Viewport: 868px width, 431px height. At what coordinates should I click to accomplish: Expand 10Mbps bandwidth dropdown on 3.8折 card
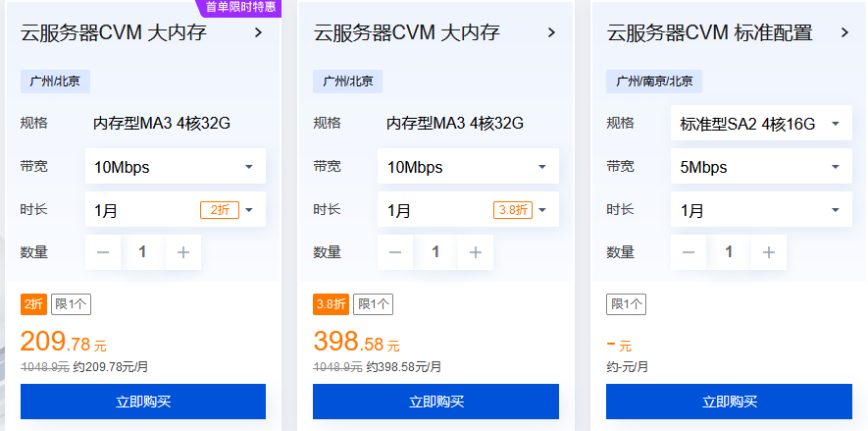point(468,166)
